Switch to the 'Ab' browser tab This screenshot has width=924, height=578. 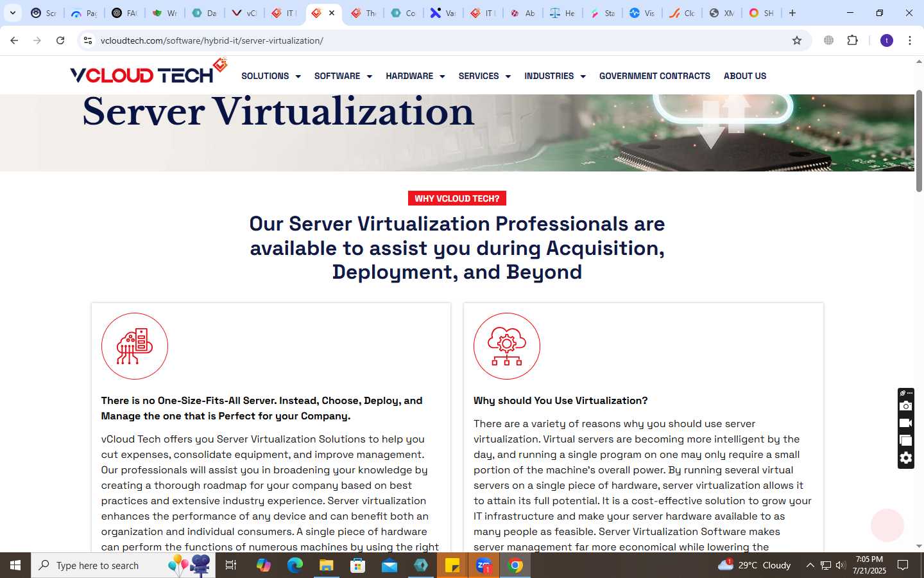coord(522,13)
